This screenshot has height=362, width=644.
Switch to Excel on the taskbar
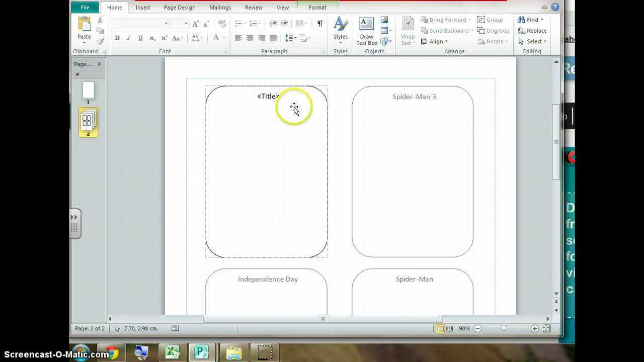172,352
